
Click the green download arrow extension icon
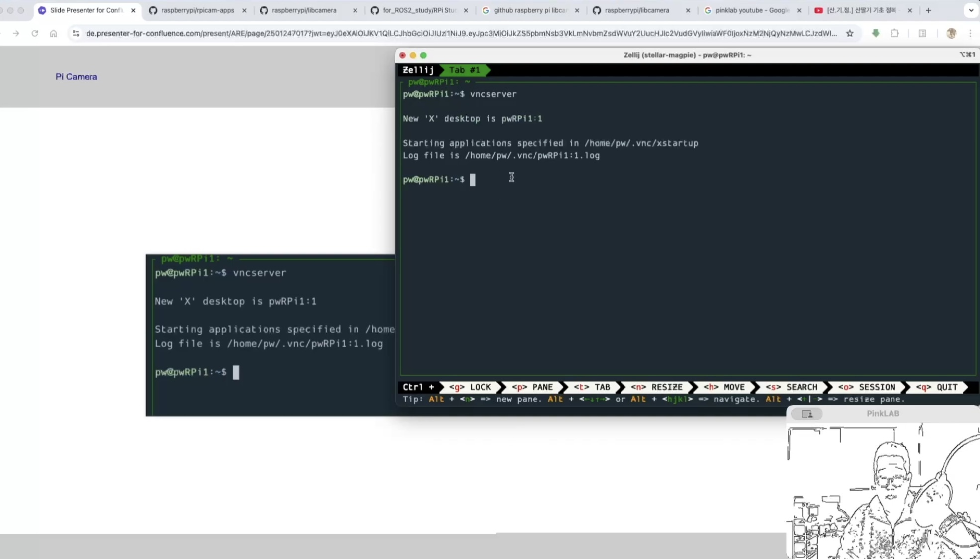(876, 33)
